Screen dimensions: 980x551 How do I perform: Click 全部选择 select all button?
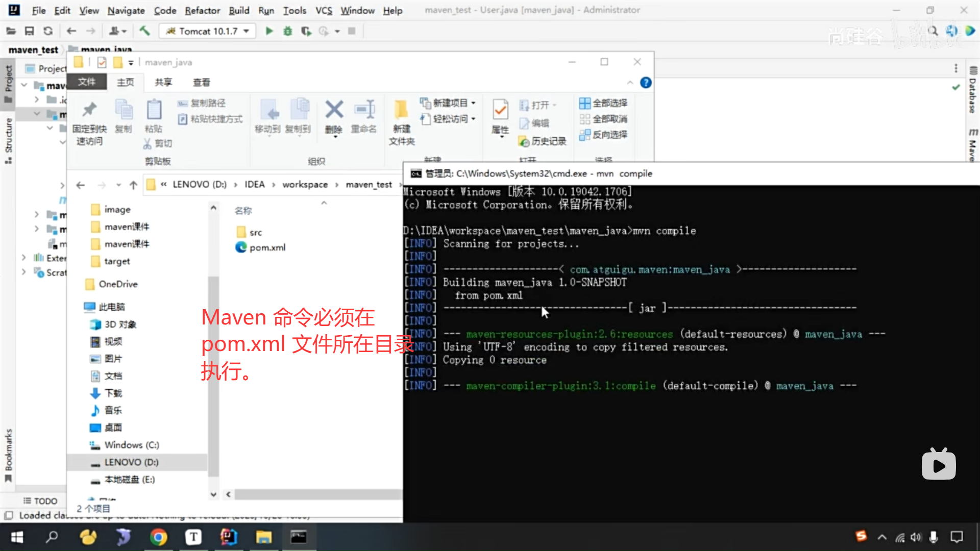click(603, 103)
